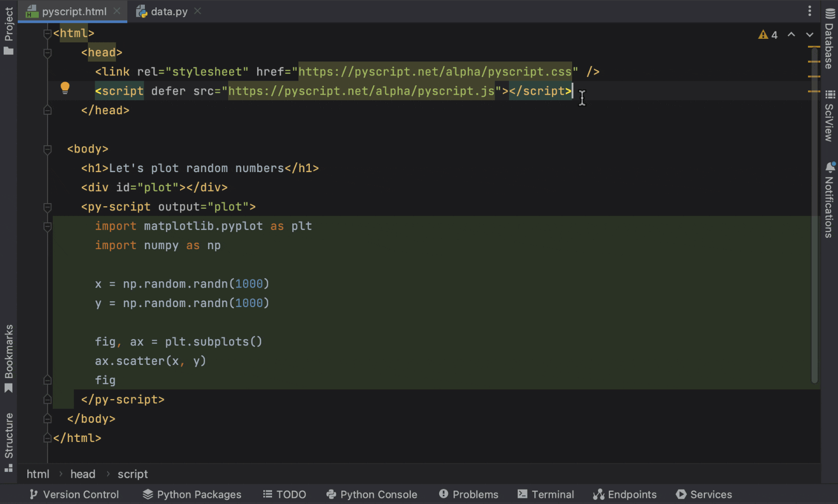This screenshot has height=504, width=838.
Task: Open the Python Packages panel
Action: tap(192, 494)
